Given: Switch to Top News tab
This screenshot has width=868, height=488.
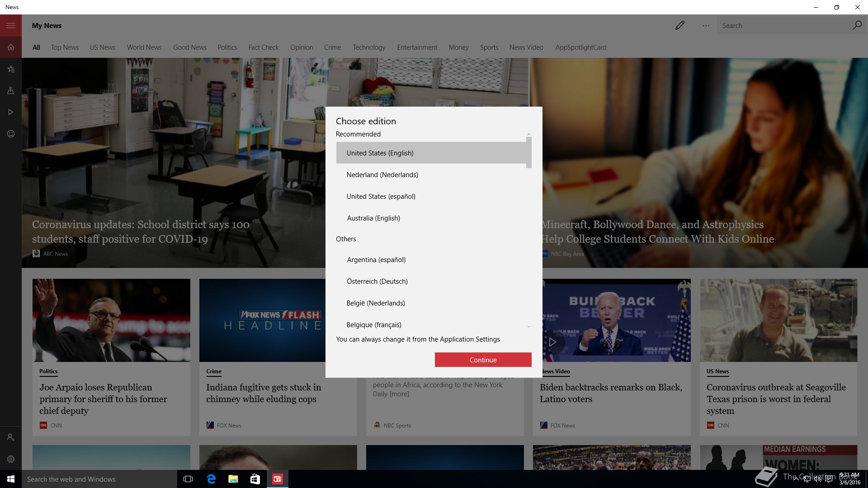Looking at the screenshot, I should point(65,47).
